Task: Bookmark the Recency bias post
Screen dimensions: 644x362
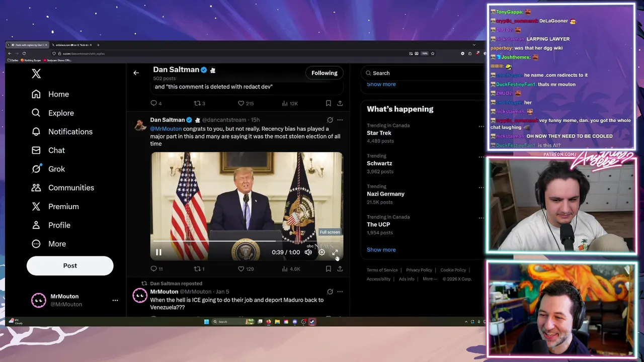Action: [328, 269]
